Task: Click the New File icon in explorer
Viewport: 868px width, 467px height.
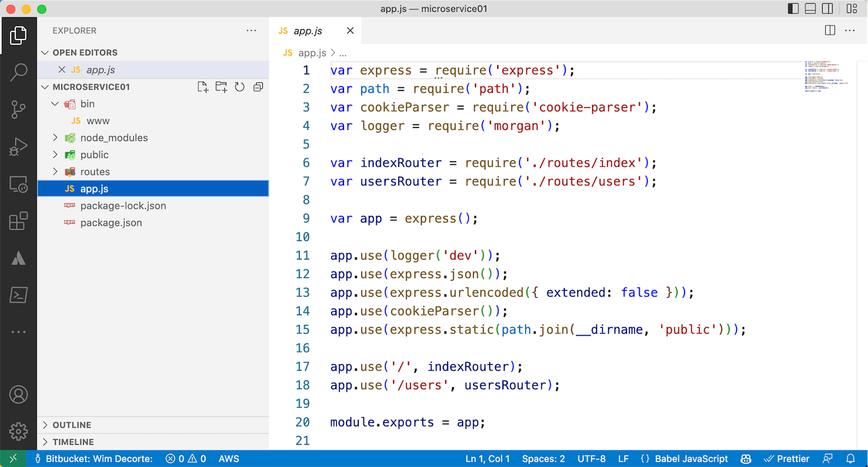Action: 203,87
